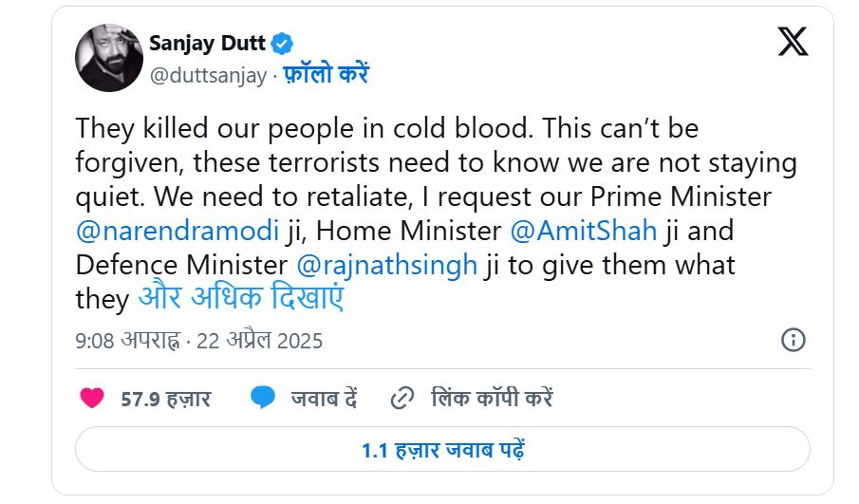Click the blue verified badge
This screenshot has height=504, width=859.
(x=283, y=43)
